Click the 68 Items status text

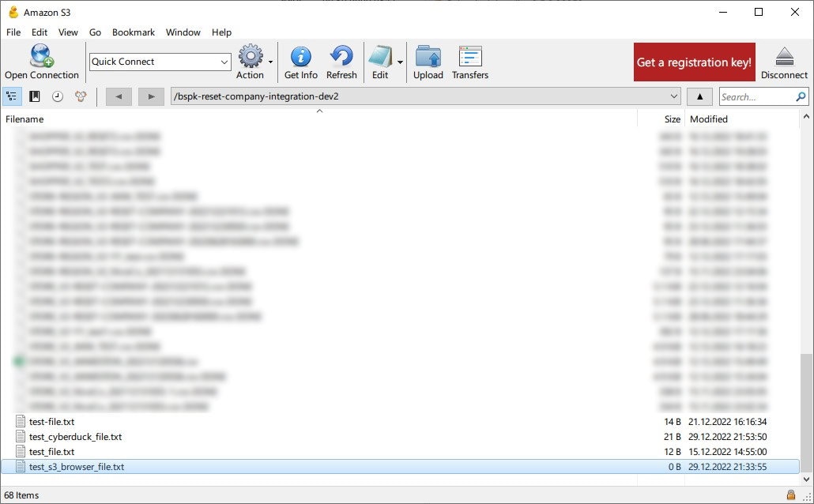pos(21,495)
